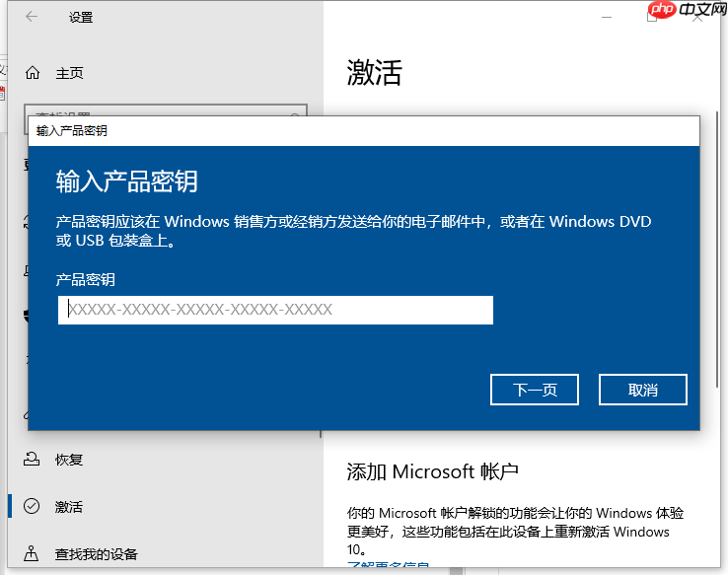The height and width of the screenshot is (575, 728).
Task: Click the 取消 button
Action: pyautogui.click(x=642, y=390)
